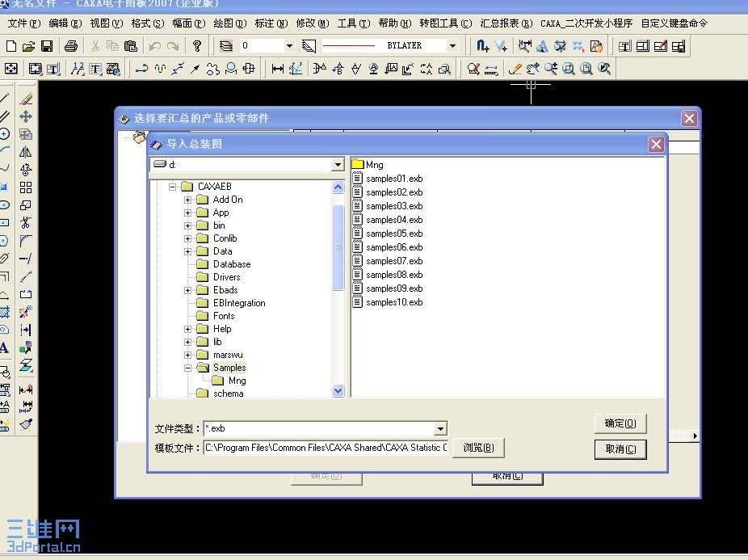Click the 取消(C) button in import dialog
Screen dimensions: 748x560
point(620,449)
